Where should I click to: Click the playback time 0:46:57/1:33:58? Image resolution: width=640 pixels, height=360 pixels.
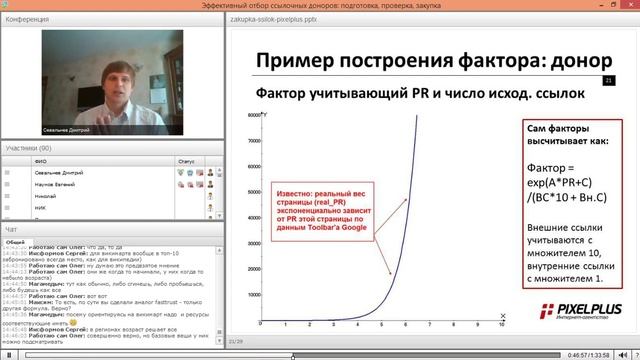pos(588,356)
